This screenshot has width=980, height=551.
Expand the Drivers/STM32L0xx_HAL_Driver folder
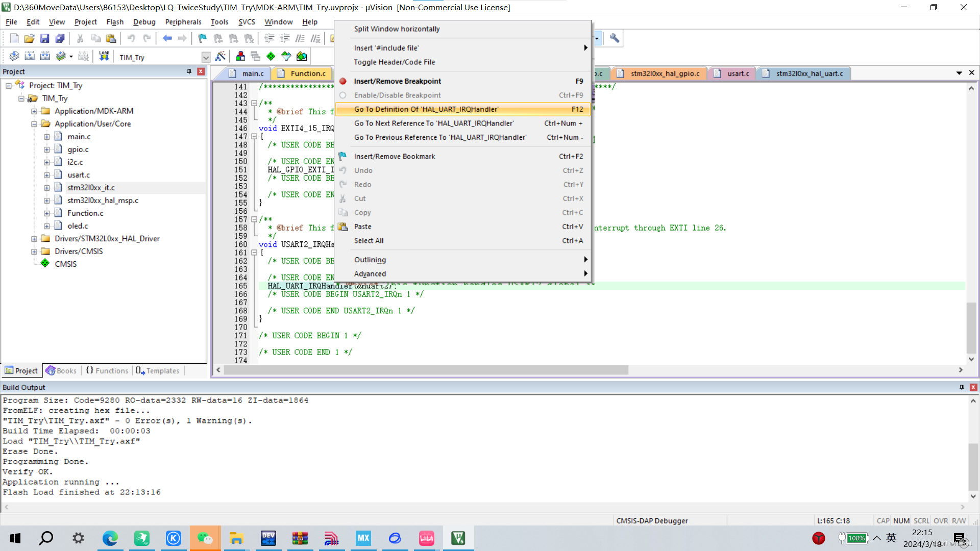pyautogui.click(x=34, y=239)
